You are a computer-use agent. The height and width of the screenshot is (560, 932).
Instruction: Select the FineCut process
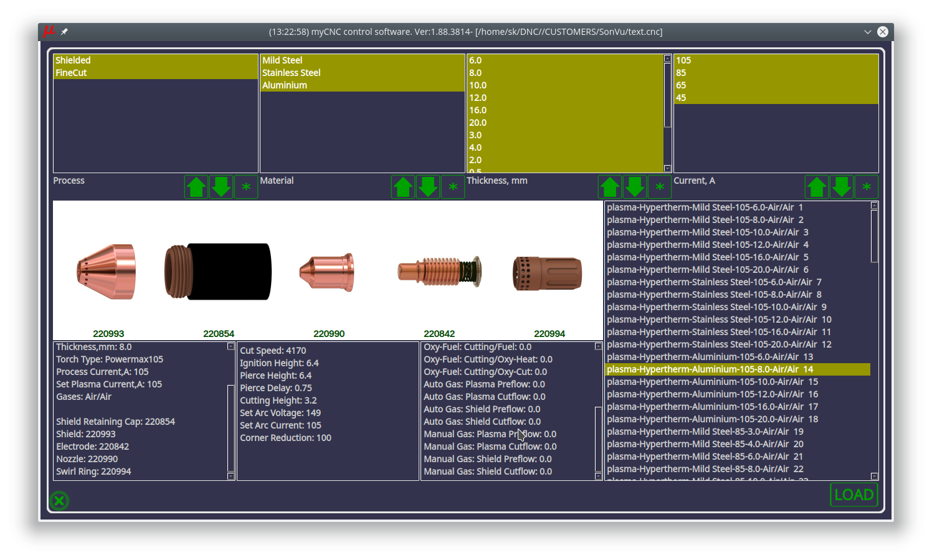(156, 73)
